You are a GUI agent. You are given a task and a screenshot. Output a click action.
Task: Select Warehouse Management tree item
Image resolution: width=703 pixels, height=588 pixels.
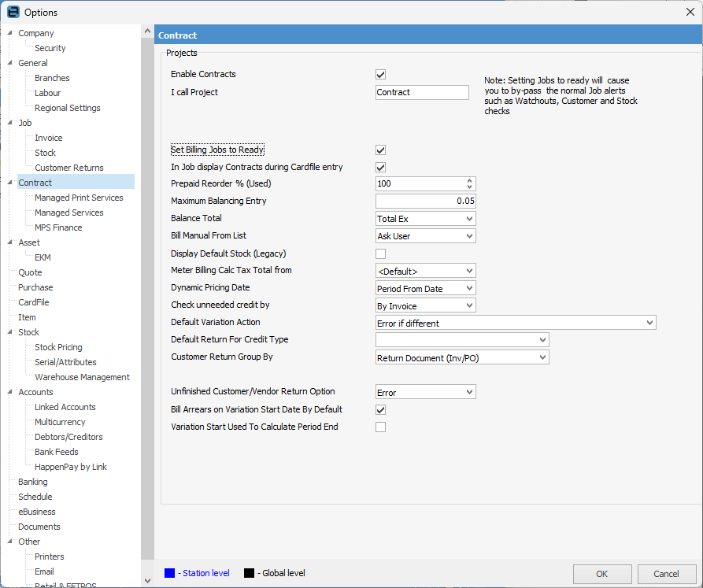[82, 377]
